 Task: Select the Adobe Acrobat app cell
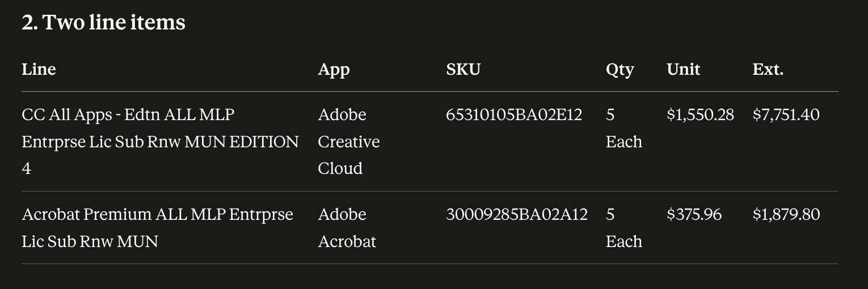[x=347, y=228]
